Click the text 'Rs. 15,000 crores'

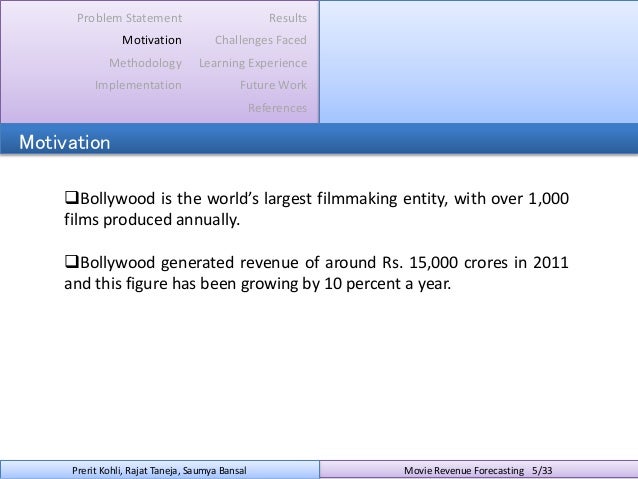pos(445,262)
